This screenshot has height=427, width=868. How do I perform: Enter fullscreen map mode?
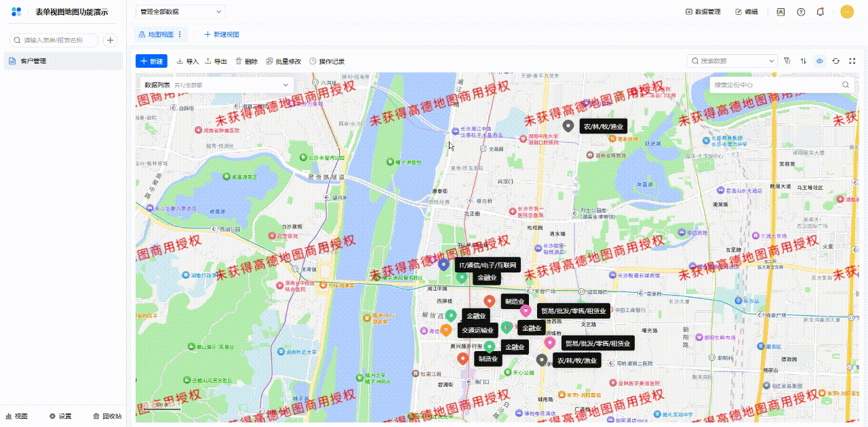click(x=852, y=61)
